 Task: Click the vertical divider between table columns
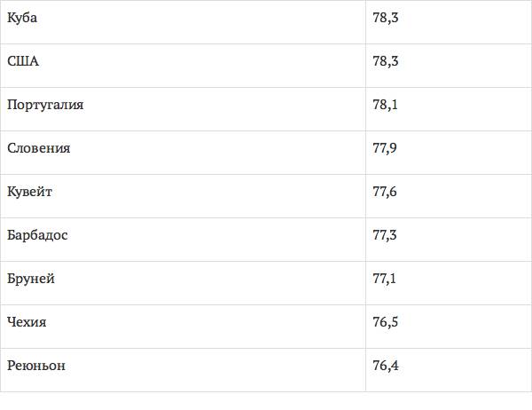365,213
